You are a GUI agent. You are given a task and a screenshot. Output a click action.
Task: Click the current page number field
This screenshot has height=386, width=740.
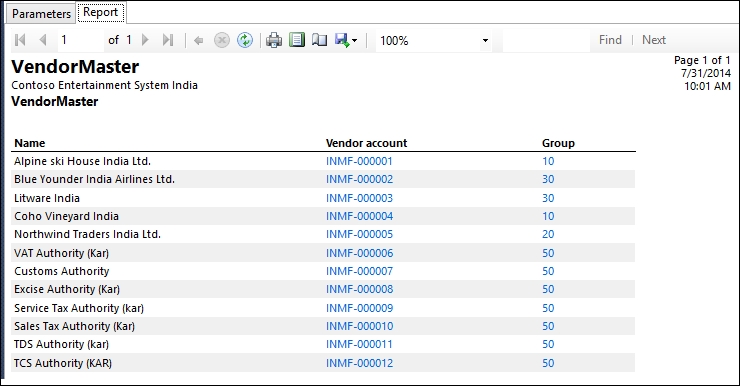(81, 40)
